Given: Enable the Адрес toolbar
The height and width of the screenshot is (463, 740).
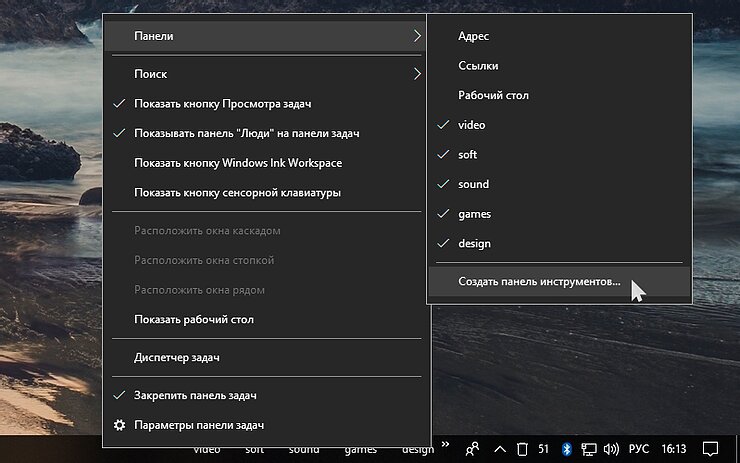Looking at the screenshot, I should pos(560,36).
